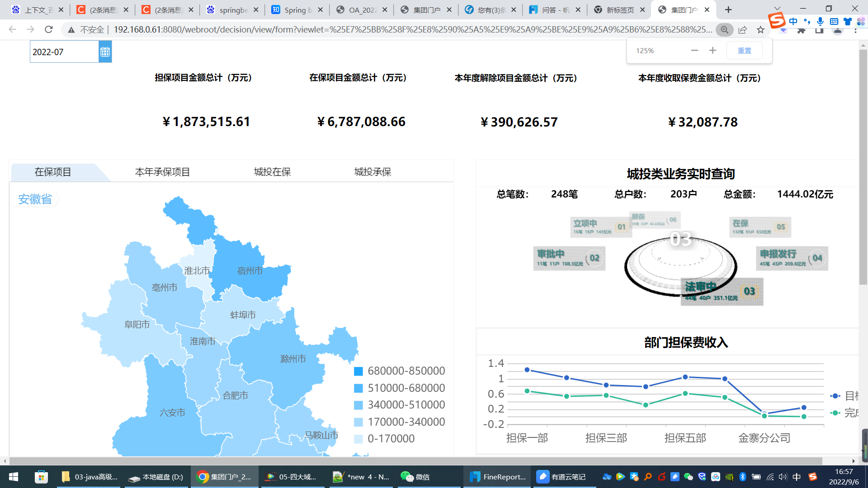This screenshot has width=868, height=488.
Task: Click the Sogou skin shirt icon
Action: (x=848, y=21)
